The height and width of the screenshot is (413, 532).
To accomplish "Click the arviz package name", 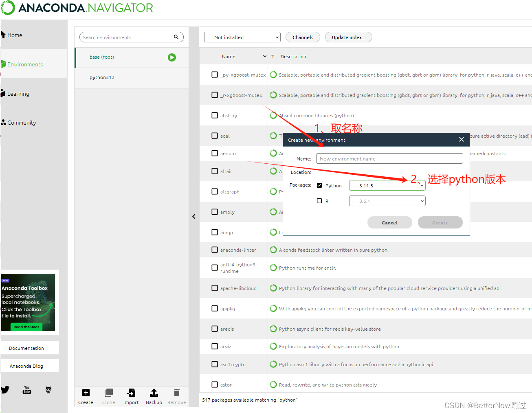I will pyautogui.click(x=226, y=347).
